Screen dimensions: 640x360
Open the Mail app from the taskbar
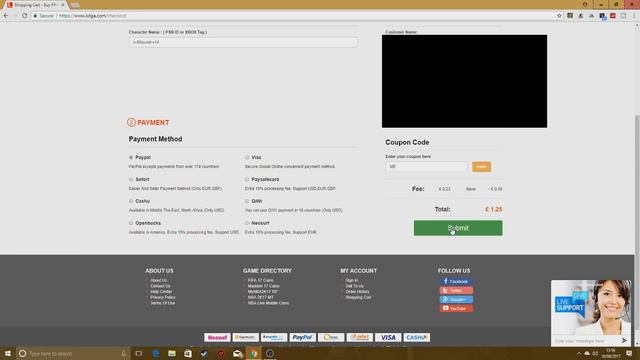[237, 353]
